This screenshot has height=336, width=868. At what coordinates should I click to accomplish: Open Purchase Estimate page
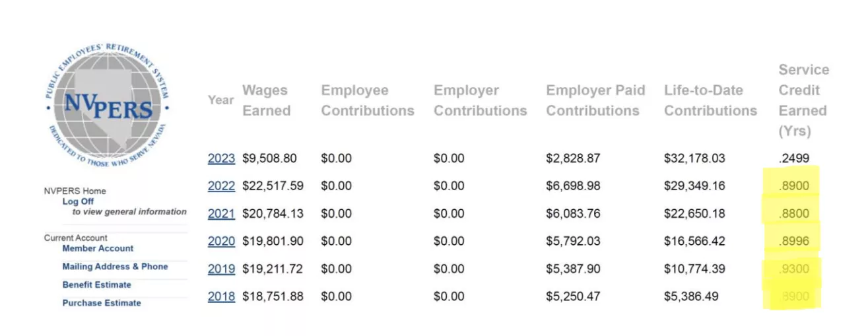[x=102, y=303]
